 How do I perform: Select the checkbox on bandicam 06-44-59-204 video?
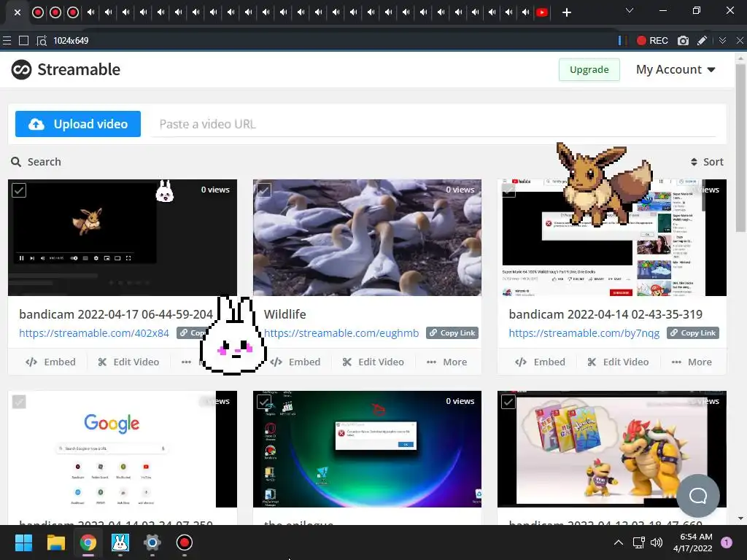[x=19, y=190]
